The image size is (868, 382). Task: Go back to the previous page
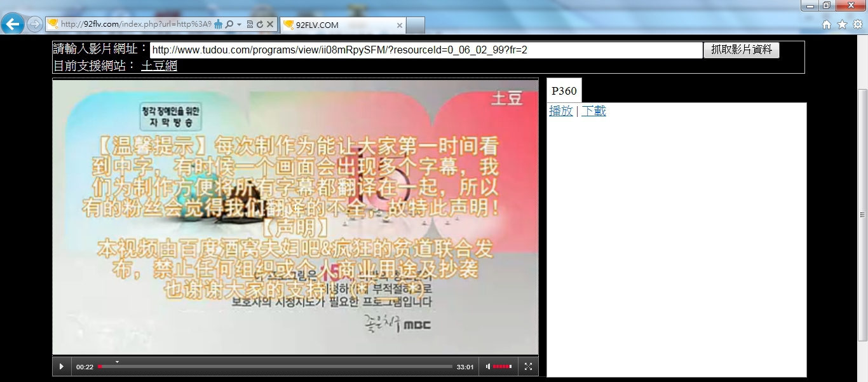(x=13, y=24)
